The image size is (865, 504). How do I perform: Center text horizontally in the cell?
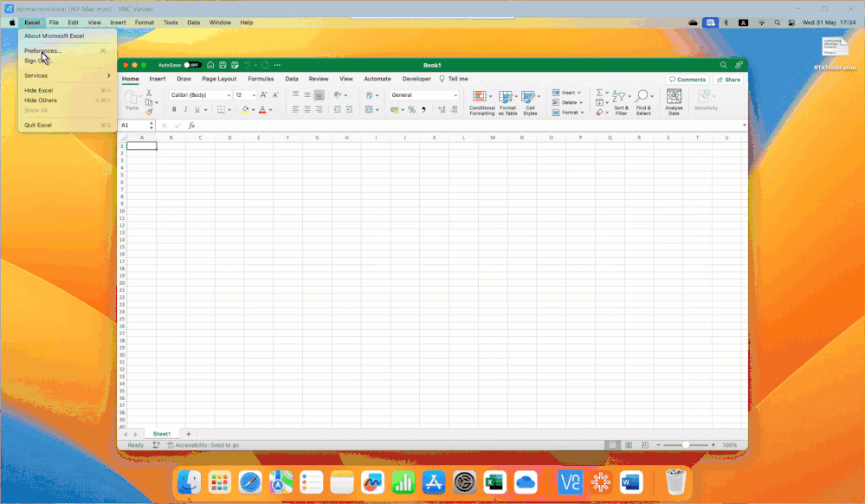tap(307, 110)
